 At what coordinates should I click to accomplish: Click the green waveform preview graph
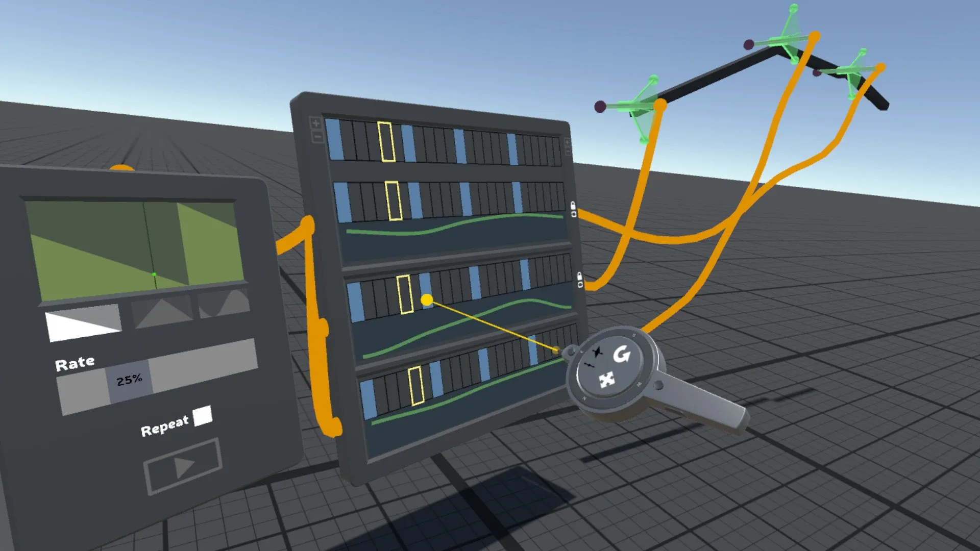(135, 249)
